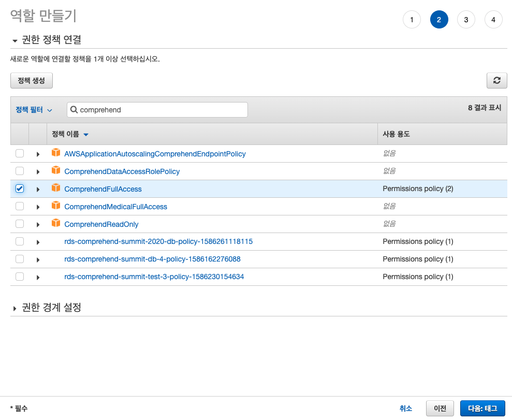Click policy icon beside ComprehendDataAccessRolePolicy
512x420 pixels.
[x=56, y=171]
